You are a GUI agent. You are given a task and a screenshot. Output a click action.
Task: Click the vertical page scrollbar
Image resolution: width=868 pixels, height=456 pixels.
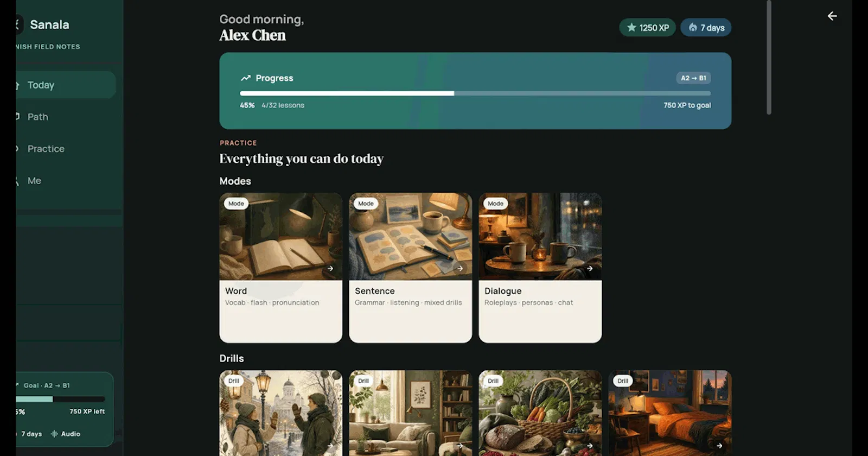tap(769, 57)
